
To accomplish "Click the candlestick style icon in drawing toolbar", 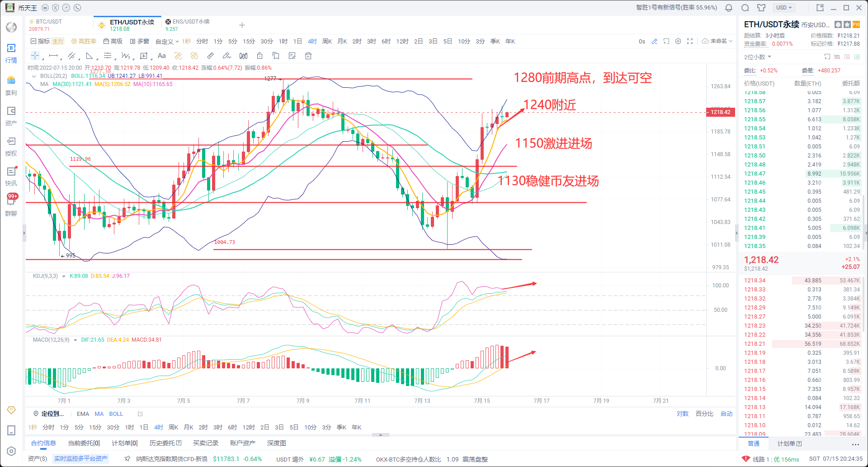I will coord(243,56).
